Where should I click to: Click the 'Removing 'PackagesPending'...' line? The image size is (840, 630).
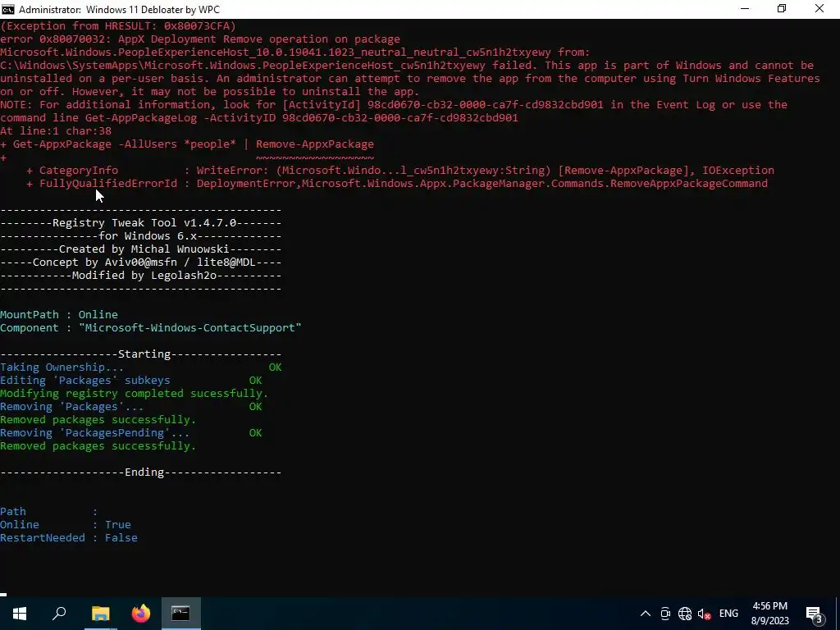[x=131, y=433]
